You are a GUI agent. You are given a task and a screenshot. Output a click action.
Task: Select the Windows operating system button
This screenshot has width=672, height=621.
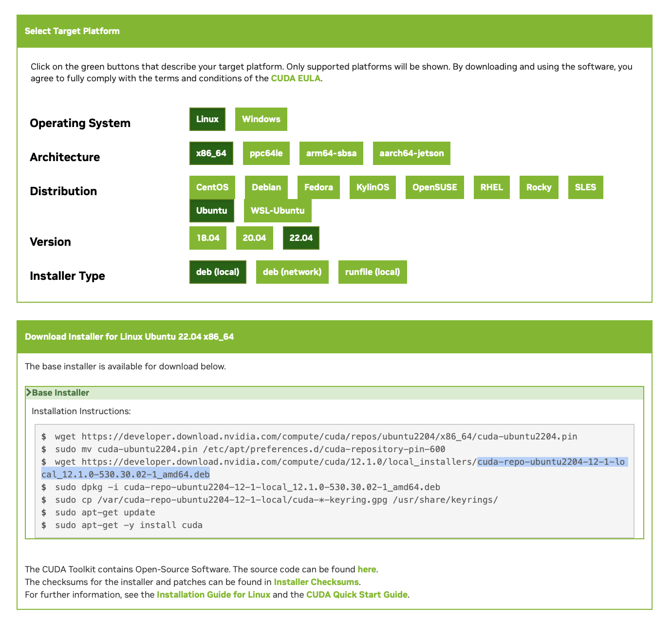point(261,119)
